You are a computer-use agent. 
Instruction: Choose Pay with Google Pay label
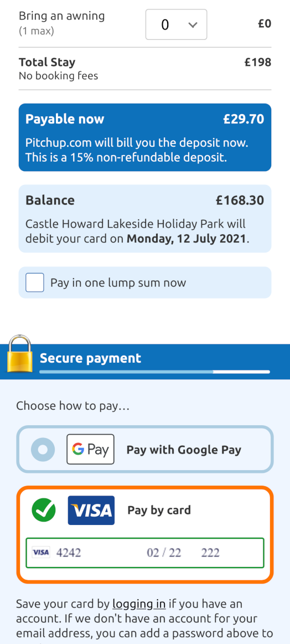[184, 450]
